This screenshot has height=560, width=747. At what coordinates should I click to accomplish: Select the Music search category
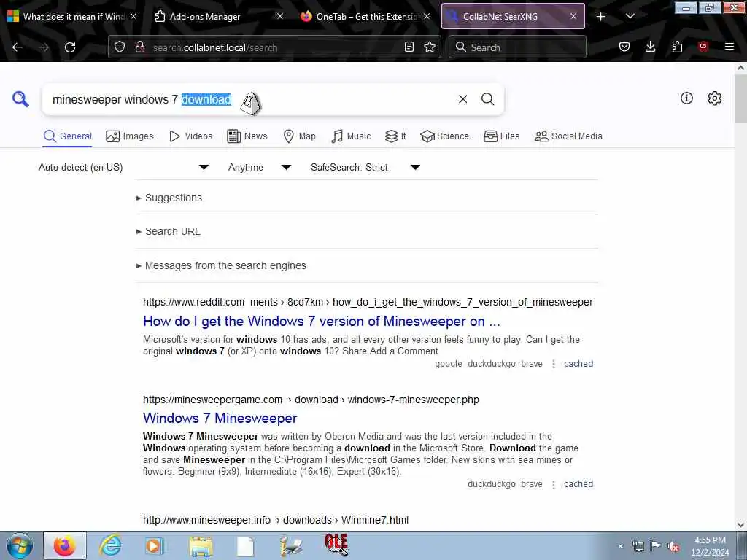[x=351, y=136]
